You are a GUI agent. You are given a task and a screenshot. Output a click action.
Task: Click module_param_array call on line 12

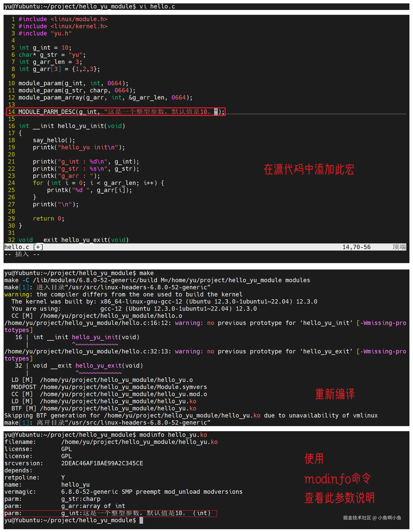click(x=50, y=97)
